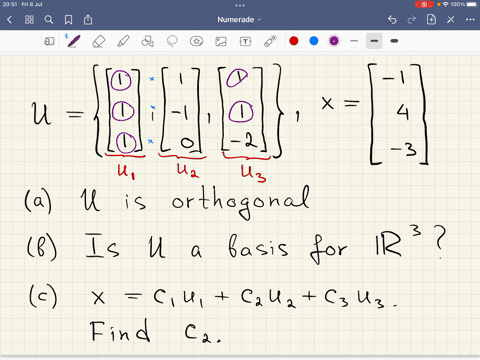This screenshot has width=480, height=360.
Task: Add a new page
Action: click(x=431, y=19)
